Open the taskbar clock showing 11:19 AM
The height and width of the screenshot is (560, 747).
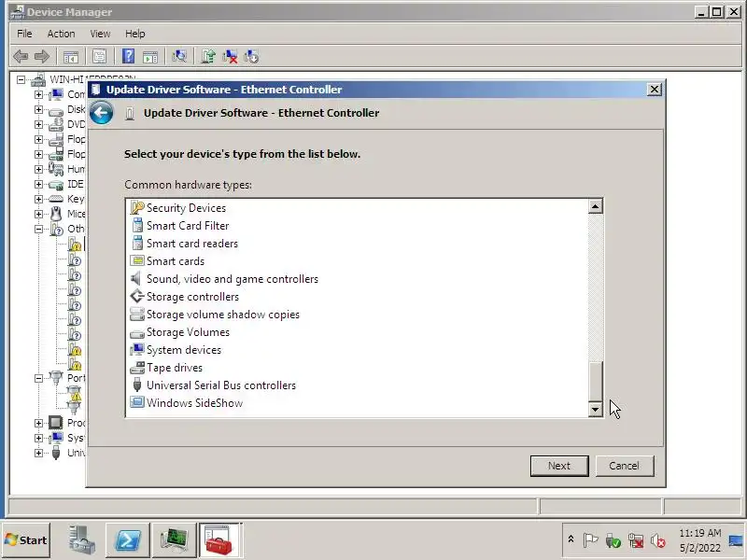tap(699, 540)
